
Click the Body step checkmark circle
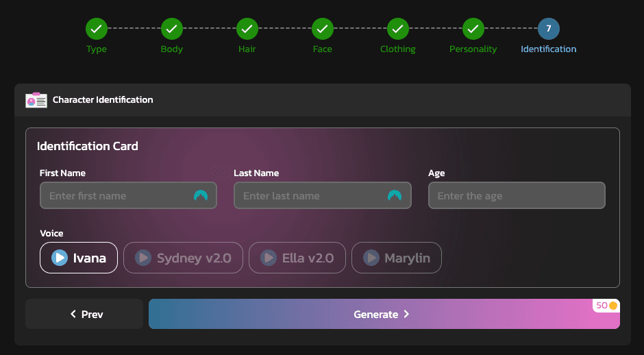pyautogui.click(x=172, y=29)
